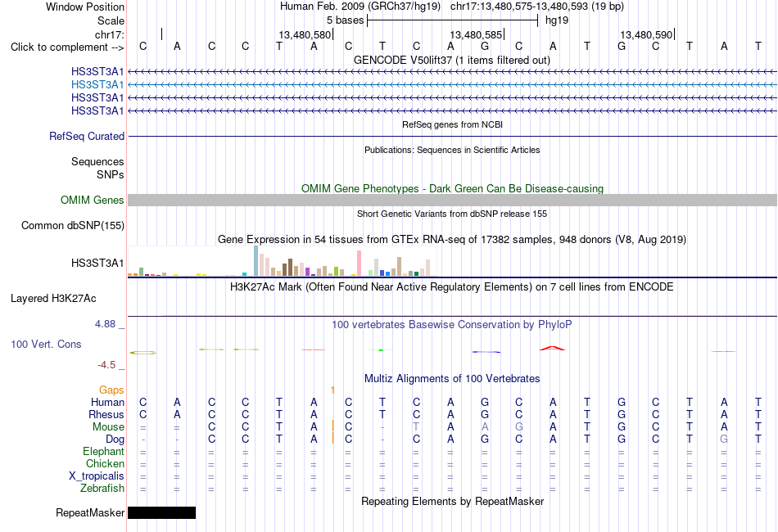Select the 'Chicken' alignment row label
Screen dimensions: 778x532
pos(105,463)
